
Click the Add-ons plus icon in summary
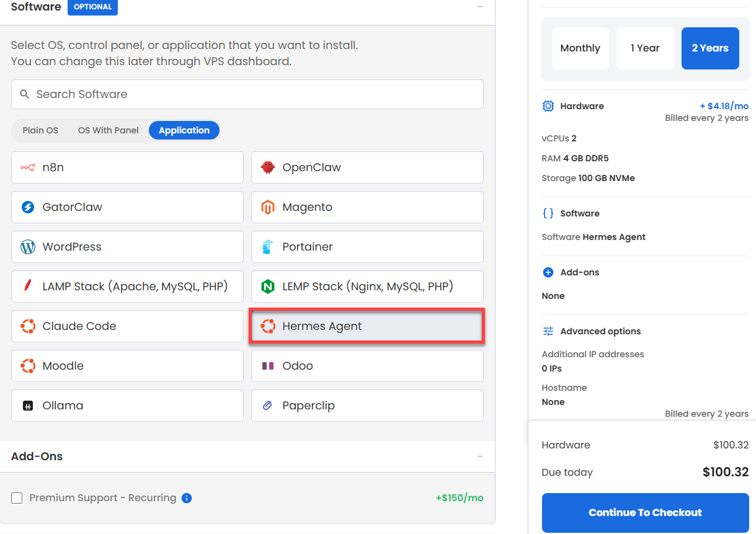coord(548,272)
